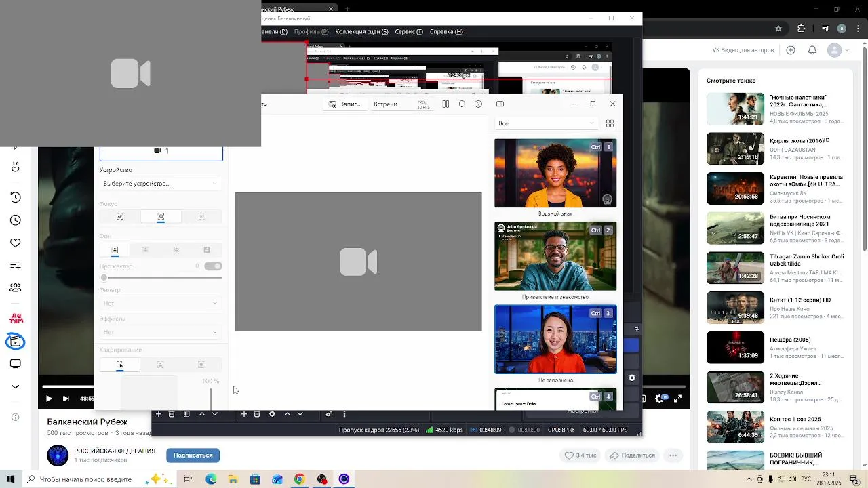Show hidden system tray icons

point(749,479)
